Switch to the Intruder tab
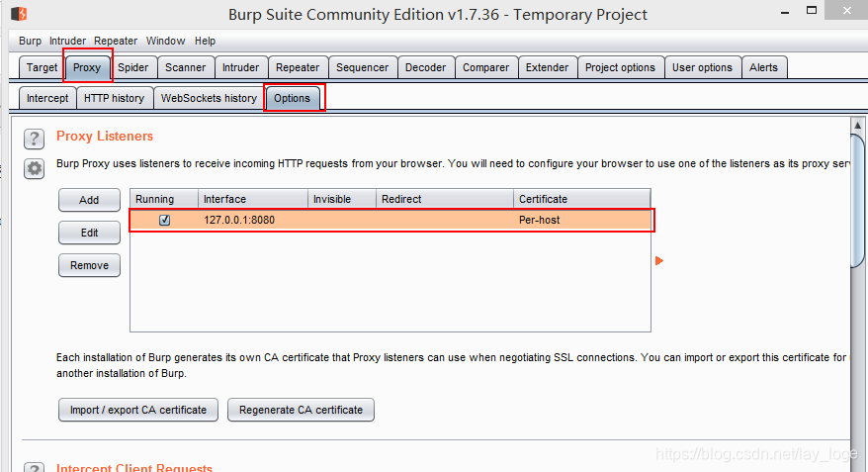 (241, 67)
